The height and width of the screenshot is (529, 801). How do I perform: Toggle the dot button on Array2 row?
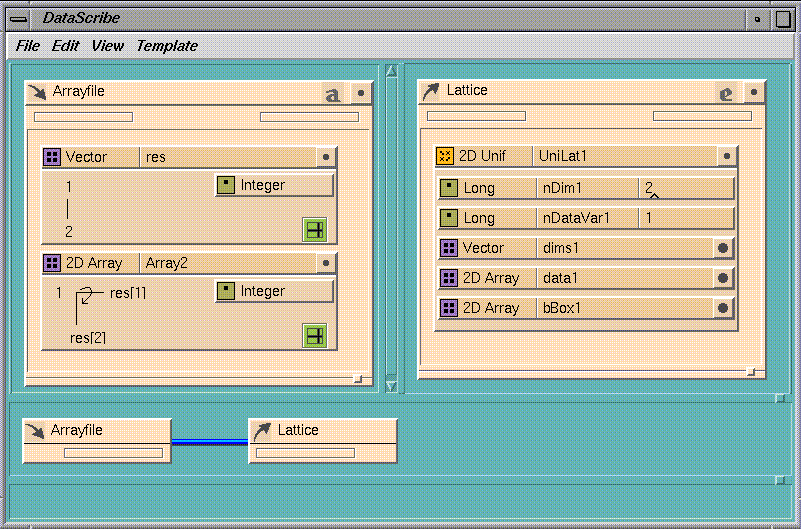pyautogui.click(x=324, y=263)
